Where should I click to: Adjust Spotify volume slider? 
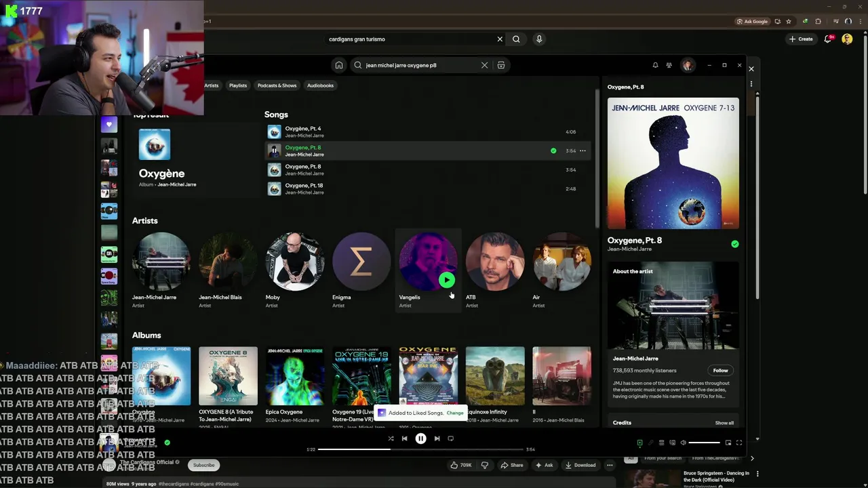tap(705, 443)
